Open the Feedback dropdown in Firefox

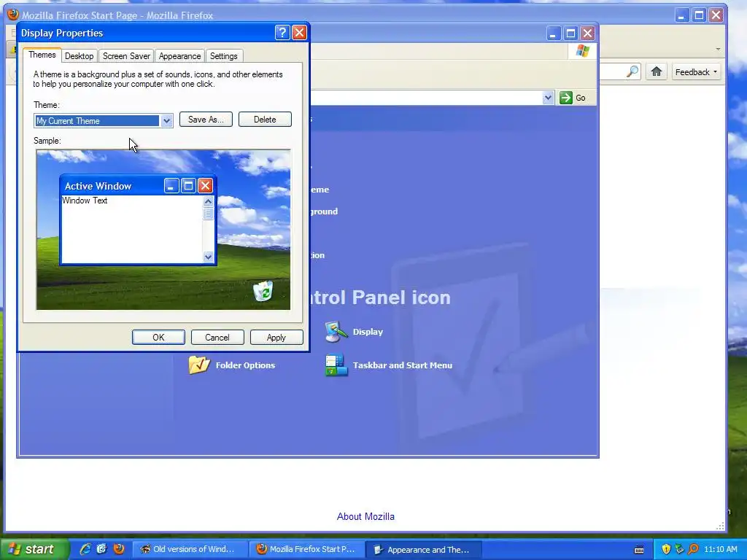tap(695, 72)
